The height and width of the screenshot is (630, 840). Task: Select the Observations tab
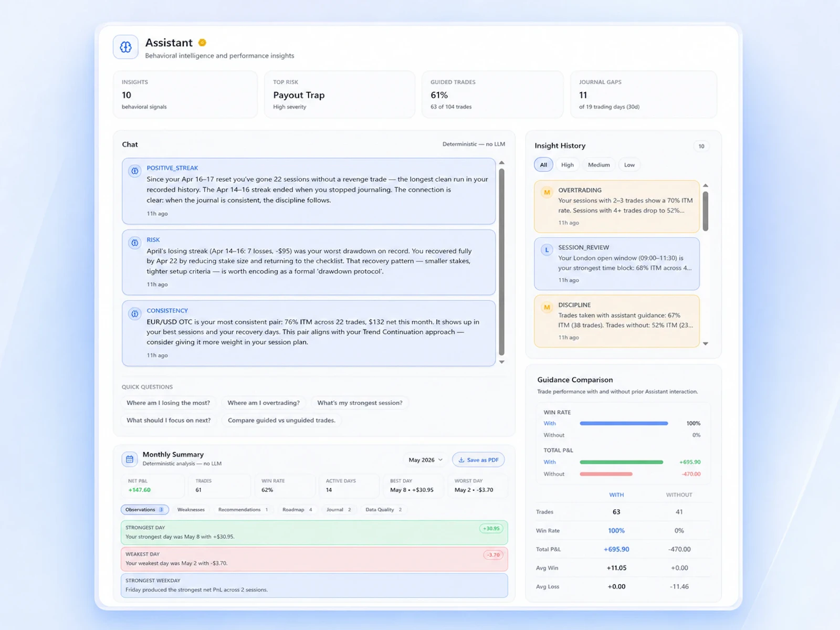[145, 509]
